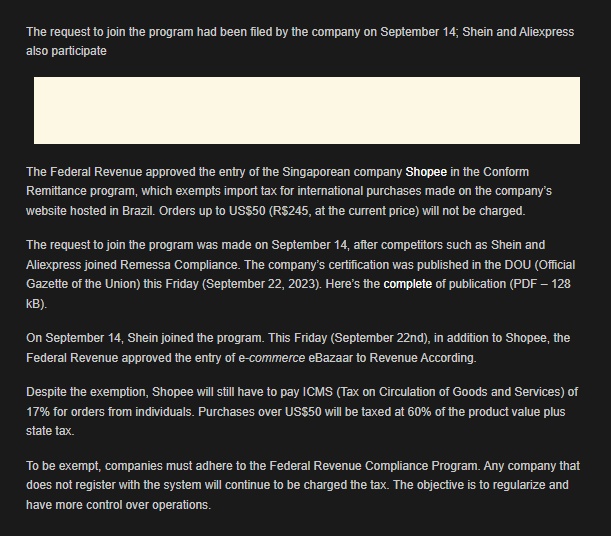611x536 pixels.
Task: Click the italic word 'commerce'
Action: 277,358
